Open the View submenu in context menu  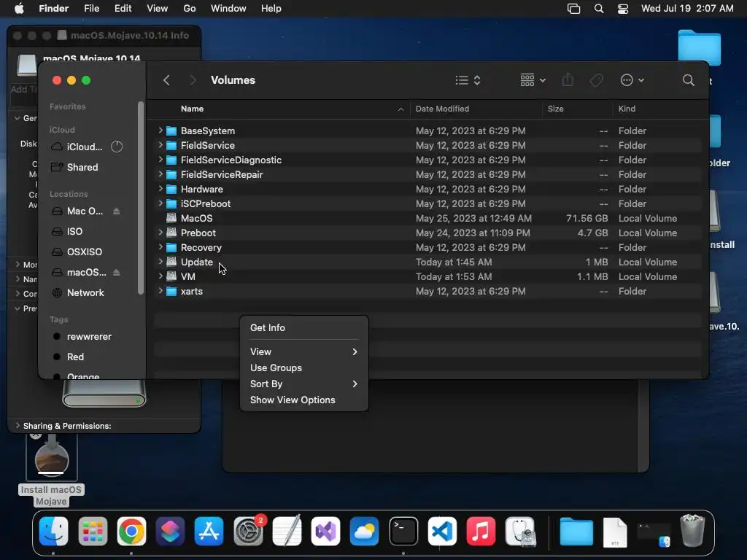click(304, 351)
